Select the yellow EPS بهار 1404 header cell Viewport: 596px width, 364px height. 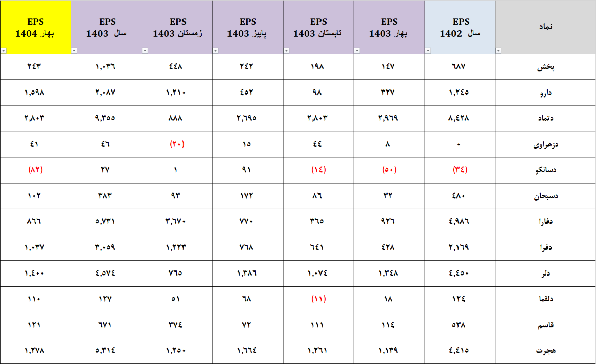point(35,27)
